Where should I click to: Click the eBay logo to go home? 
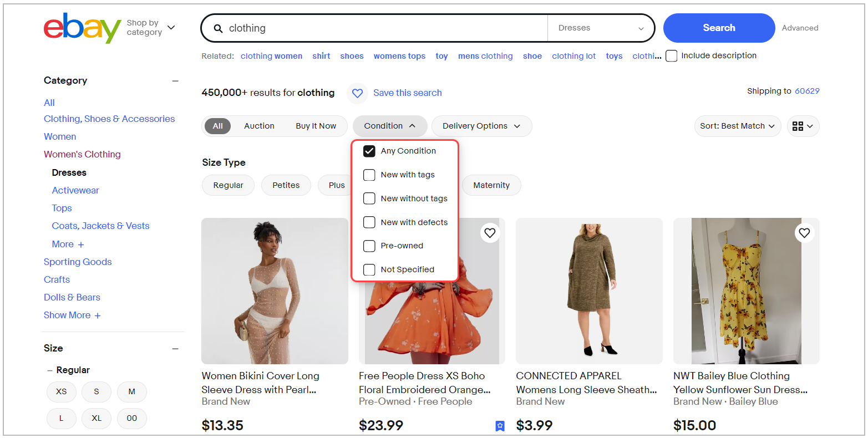[82, 28]
